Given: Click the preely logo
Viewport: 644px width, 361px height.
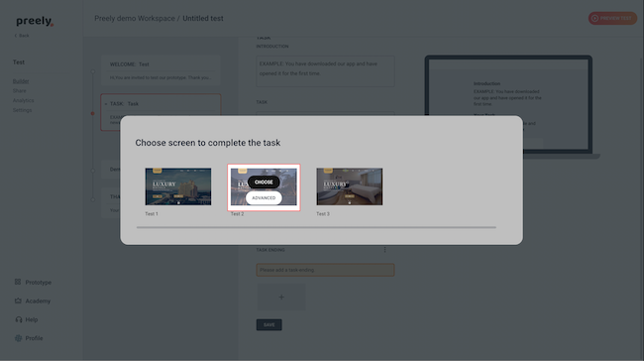Looking at the screenshot, I should pos(35,21).
